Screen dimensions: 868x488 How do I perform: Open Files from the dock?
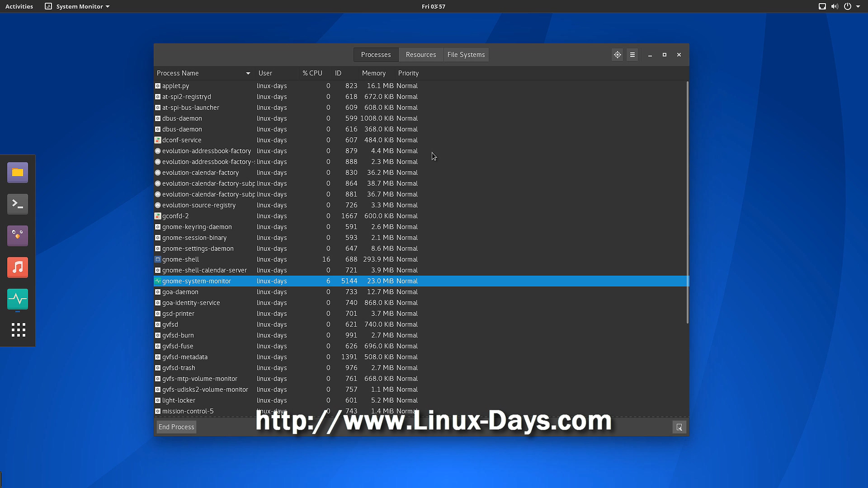click(18, 173)
